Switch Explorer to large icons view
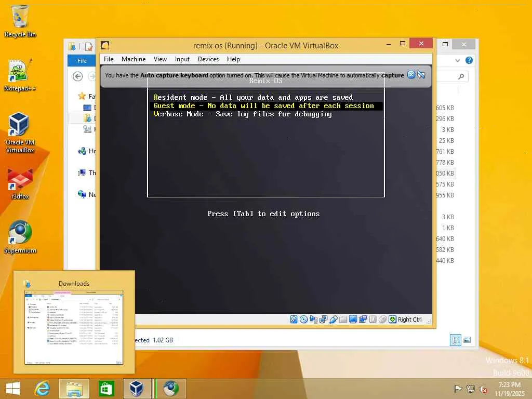Viewport: 532px width, 399px height. click(x=467, y=340)
